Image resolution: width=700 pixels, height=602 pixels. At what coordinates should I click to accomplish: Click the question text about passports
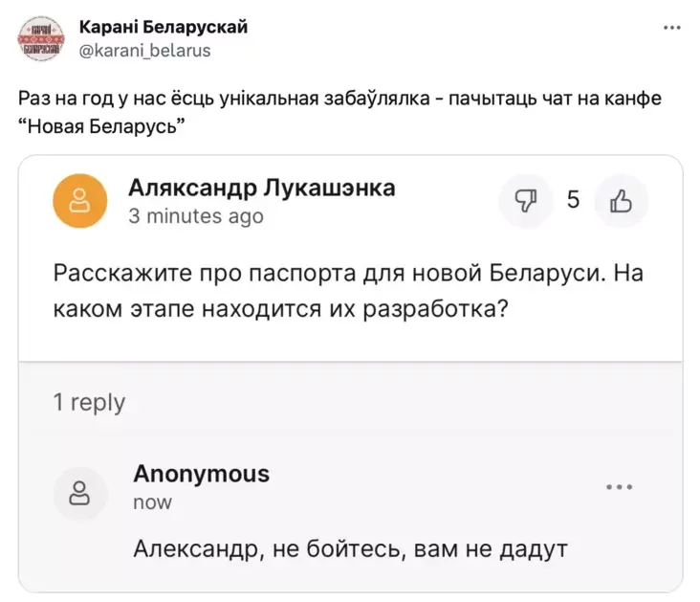click(349, 291)
